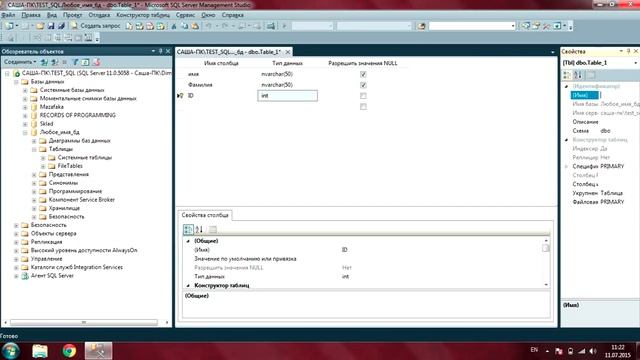
Task: Click the volume speaker tray icon
Action: (x=593, y=351)
